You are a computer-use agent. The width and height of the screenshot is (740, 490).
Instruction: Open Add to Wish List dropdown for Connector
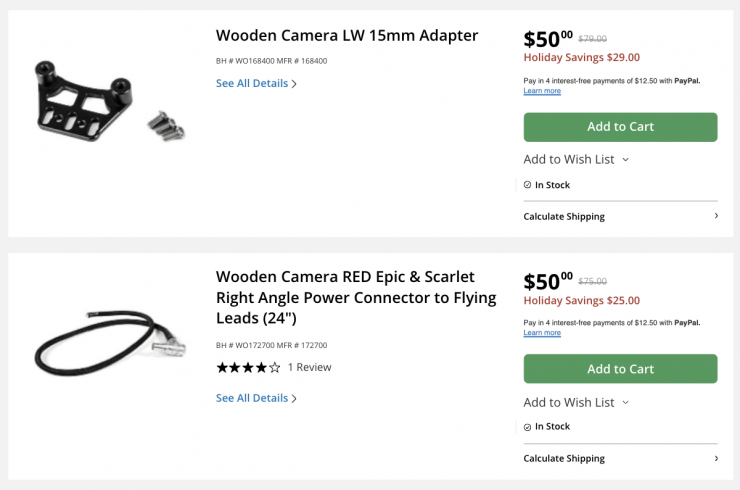[576, 402]
